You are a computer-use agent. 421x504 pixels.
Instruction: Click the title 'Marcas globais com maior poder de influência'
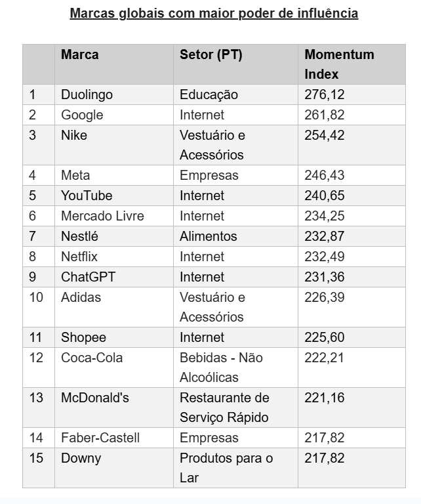(x=214, y=13)
